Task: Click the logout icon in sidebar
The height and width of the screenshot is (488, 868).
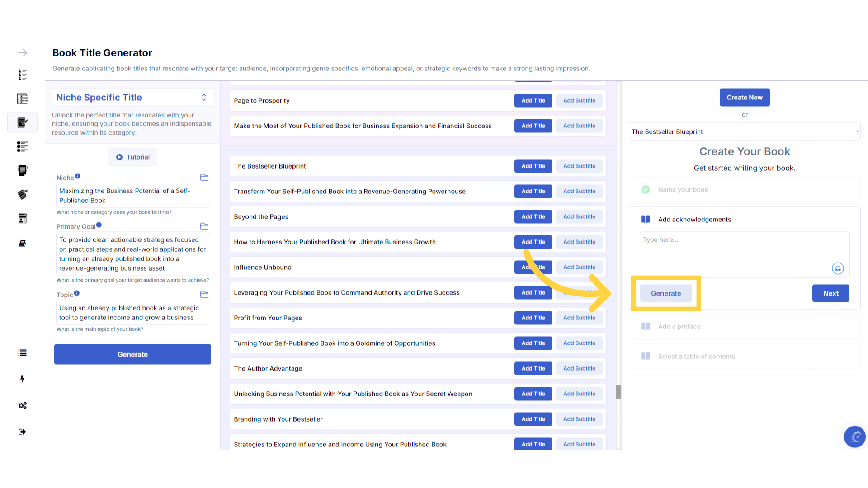Action: [x=22, y=432]
